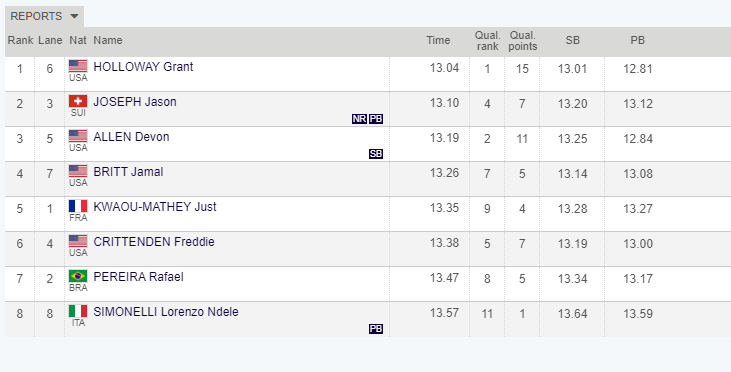Click the Time column header
This screenshot has width=731, height=372.
[x=438, y=41]
